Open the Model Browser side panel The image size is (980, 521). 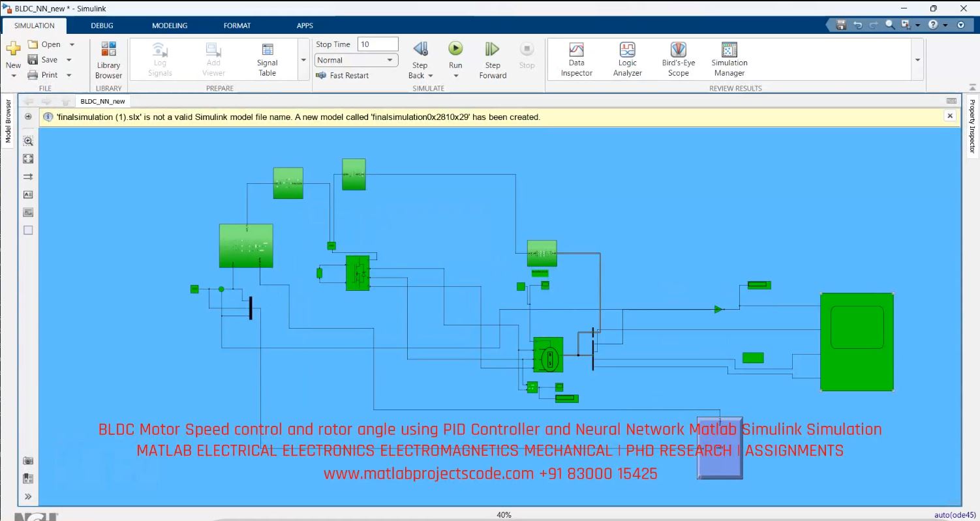coord(8,121)
